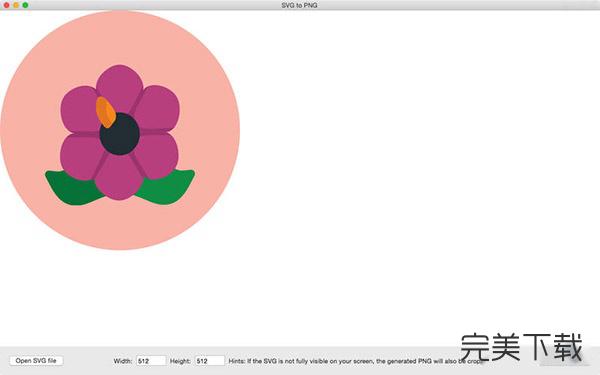Screen dimensions: 600x375
Task: Focus the Width input field
Action: point(151,361)
